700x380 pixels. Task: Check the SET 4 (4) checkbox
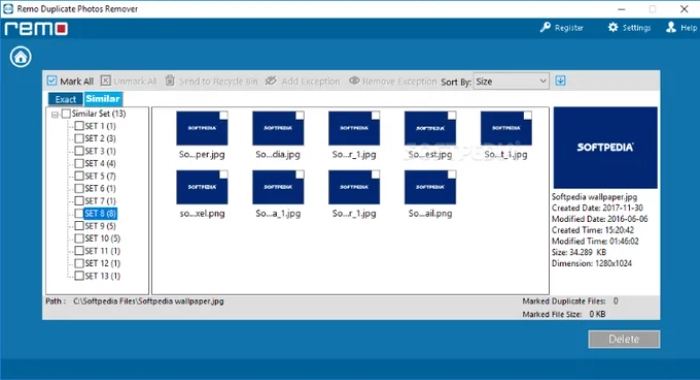[x=79, y=163]
